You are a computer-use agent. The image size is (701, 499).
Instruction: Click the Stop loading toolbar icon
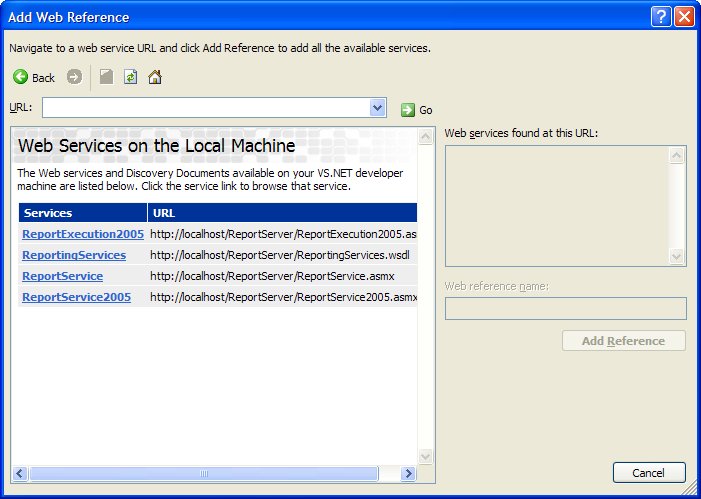106,77
